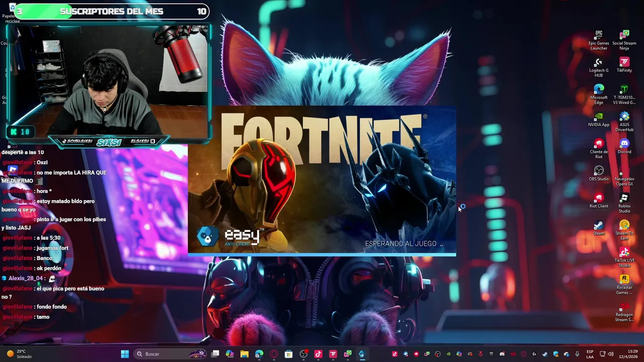This screenshot has height=362, width=644.
Task: Open Microsoft Store from the taskbar
Action: (288, 354)
